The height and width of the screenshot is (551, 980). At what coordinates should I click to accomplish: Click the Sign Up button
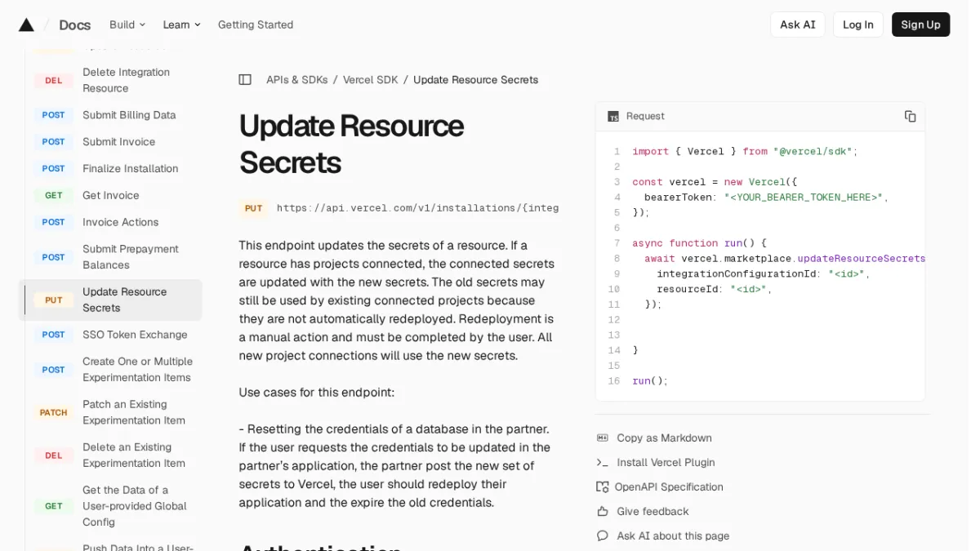tap(920, 24)
